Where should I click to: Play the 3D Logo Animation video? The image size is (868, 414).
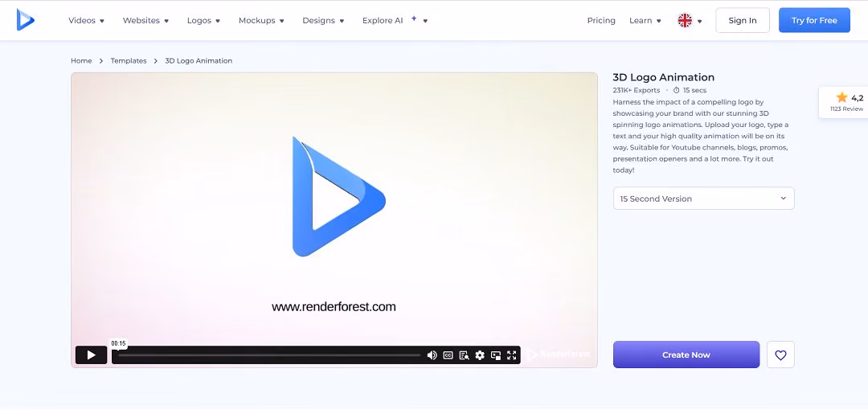point(92,355)
